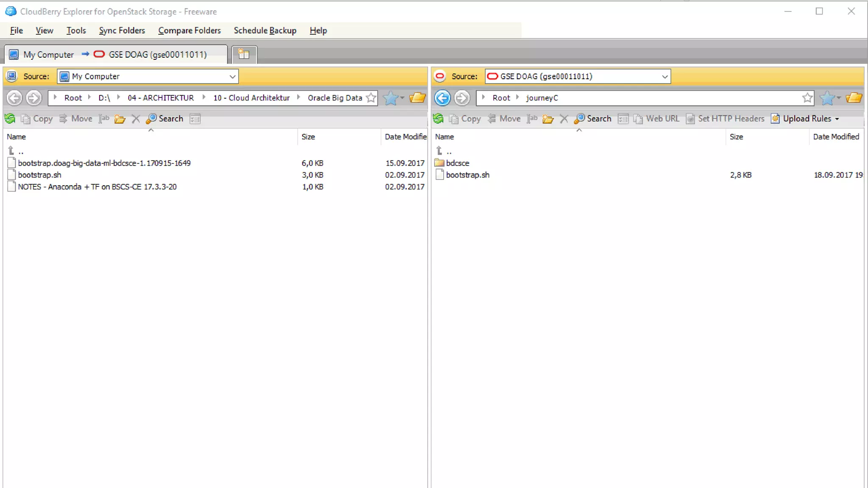
Task: Click Search in the right pane toolbar
Action: click(593, 119)
